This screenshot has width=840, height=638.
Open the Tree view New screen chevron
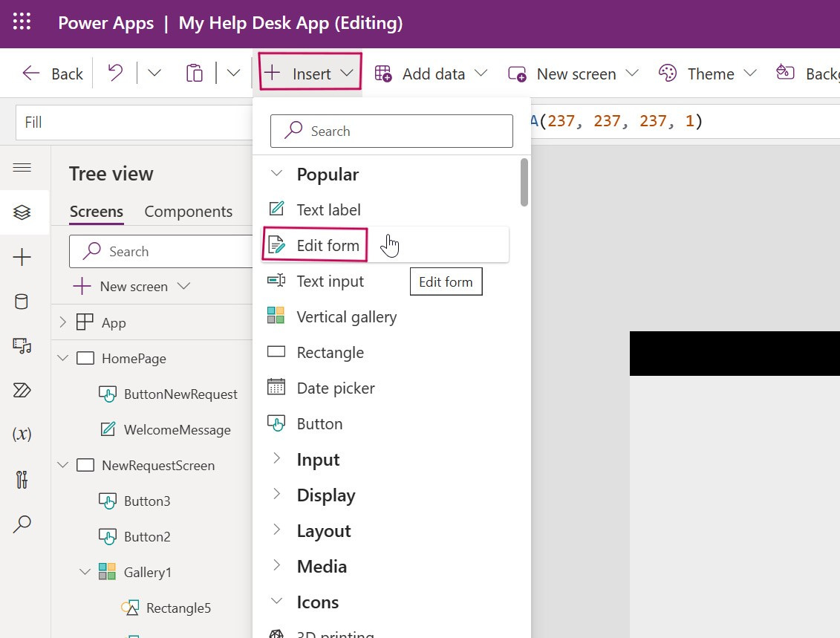pyautogui.click(x=183, y=286)
